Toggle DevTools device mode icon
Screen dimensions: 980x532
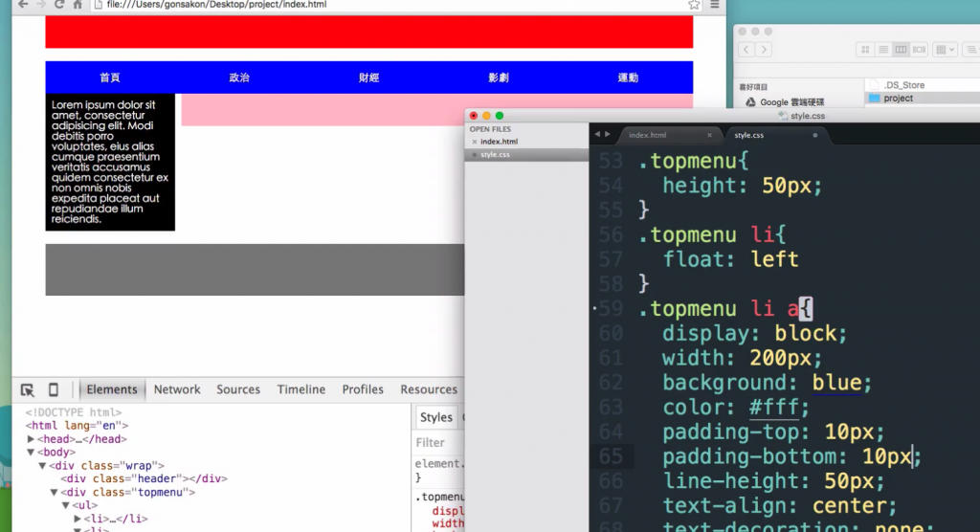coord(54,390)
